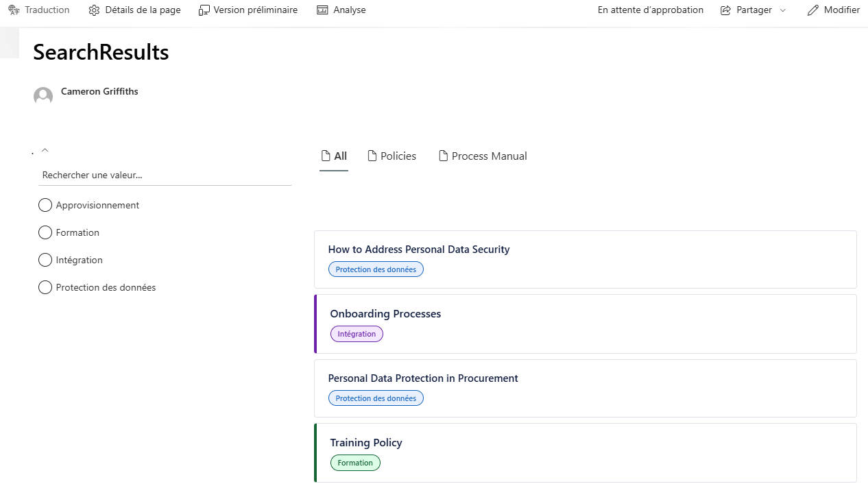
Task: Select the Approvisionnement filter radio
Action: [x=45, y=205]
